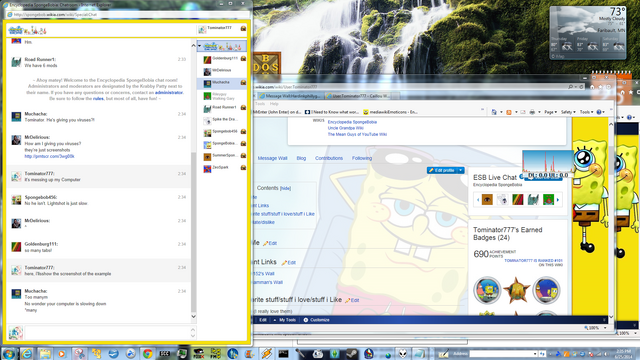Open mediawikiEmoticons favorites bar item
Screen dimensions: 640x360
tap(390, 112)
